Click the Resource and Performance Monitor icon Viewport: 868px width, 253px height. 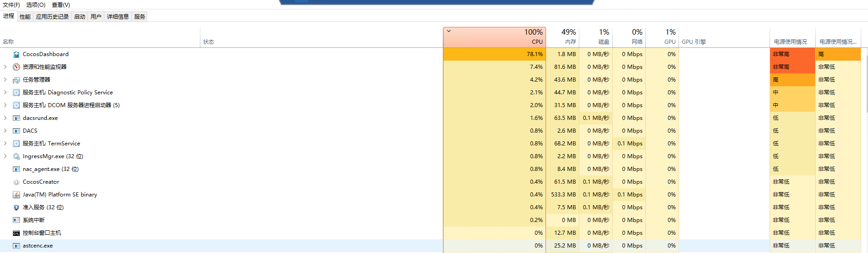coord(16,67)
